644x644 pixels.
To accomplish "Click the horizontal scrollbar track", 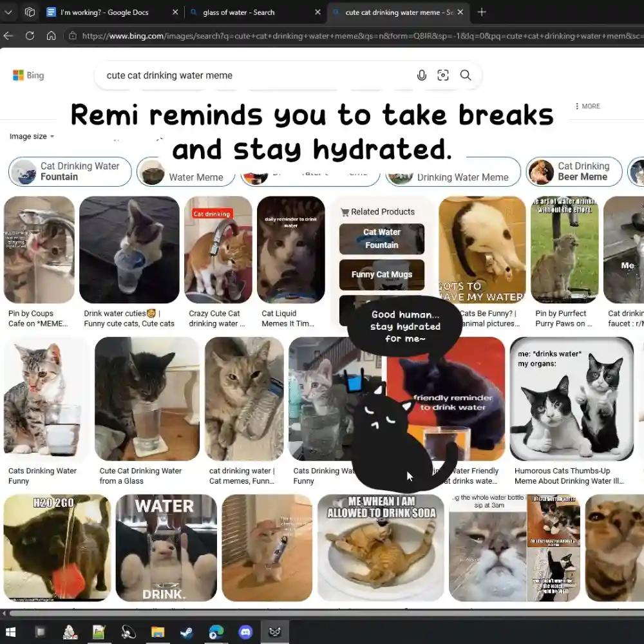I will (327, 614).
